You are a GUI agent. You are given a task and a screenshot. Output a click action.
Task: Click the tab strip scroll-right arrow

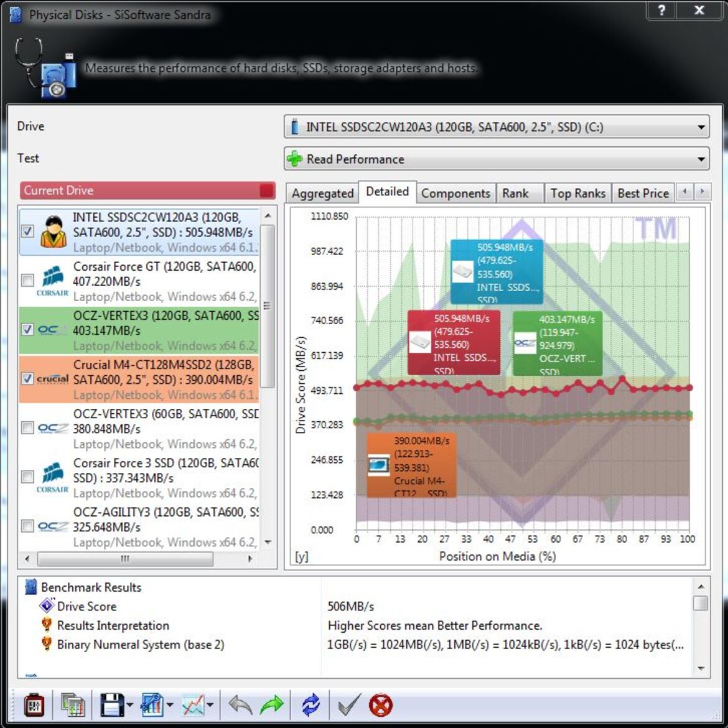coord(702,191)
